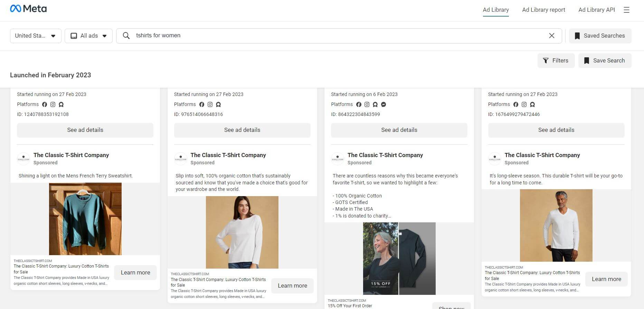Click Facebook platform icon on first ad
Screen dimensions: 644x309
click(45, 104)
